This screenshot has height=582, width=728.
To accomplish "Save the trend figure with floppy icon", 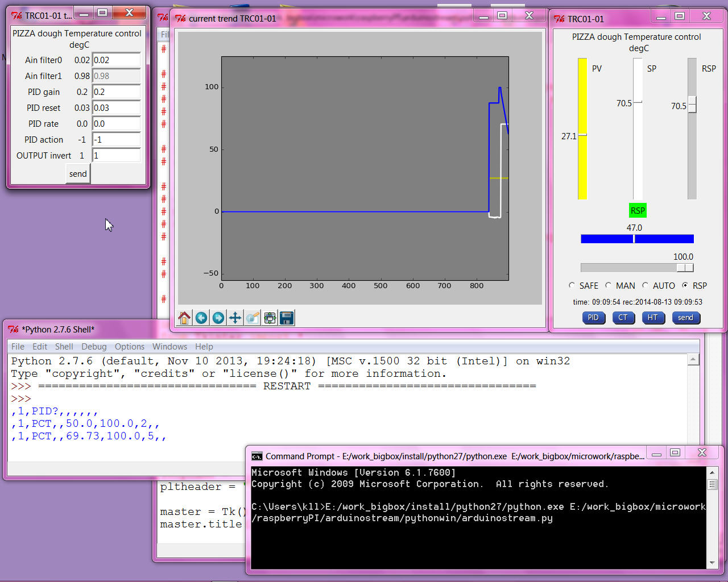I will pyautogui.click(x=287, y=318).
